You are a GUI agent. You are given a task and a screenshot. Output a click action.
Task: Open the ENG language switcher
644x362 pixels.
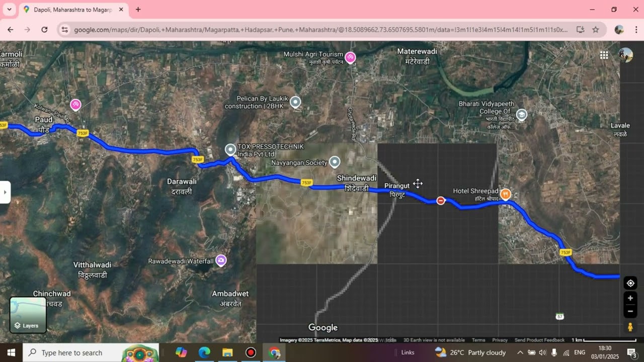[580, 352]
